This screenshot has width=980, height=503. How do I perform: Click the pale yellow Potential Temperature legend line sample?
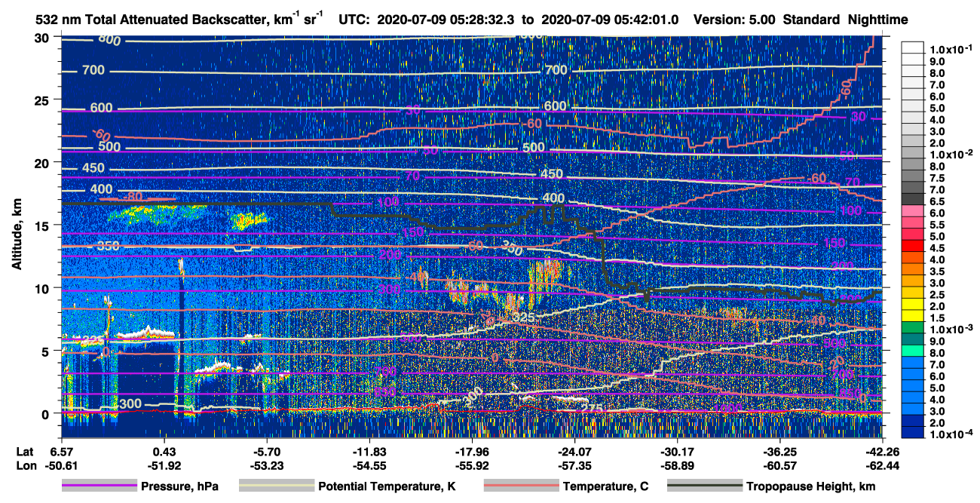tap(276, 486)
